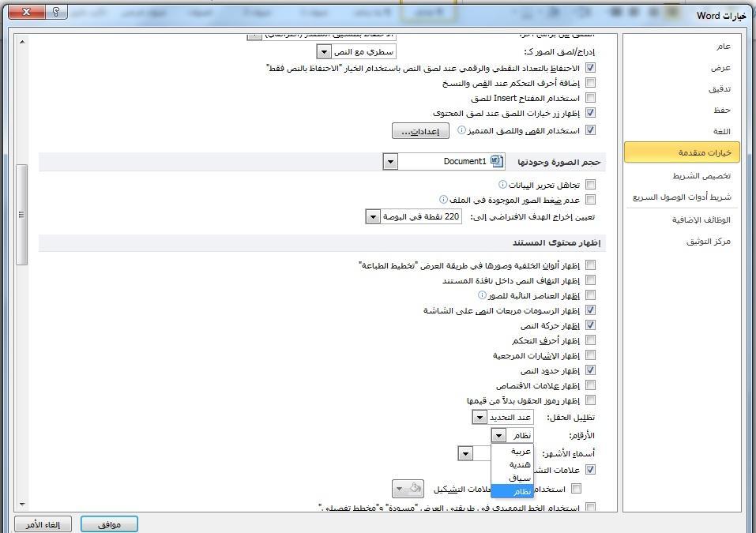Open the أسماء الأشهر dropdown arrow

coord(465,453)
